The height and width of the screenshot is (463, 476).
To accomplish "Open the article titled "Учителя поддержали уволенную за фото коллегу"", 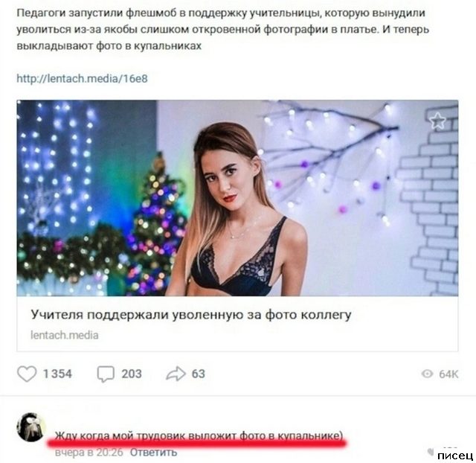I will (191, 314).
